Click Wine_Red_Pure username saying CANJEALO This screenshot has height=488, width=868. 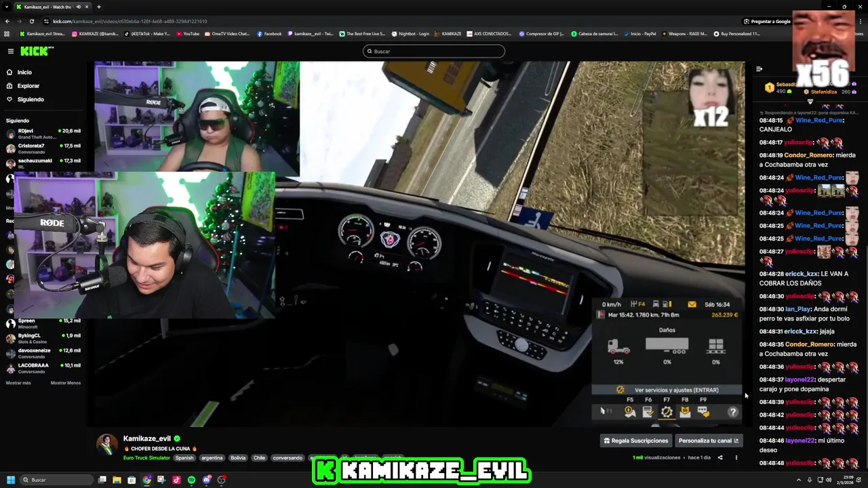click(x=818, y=120)
